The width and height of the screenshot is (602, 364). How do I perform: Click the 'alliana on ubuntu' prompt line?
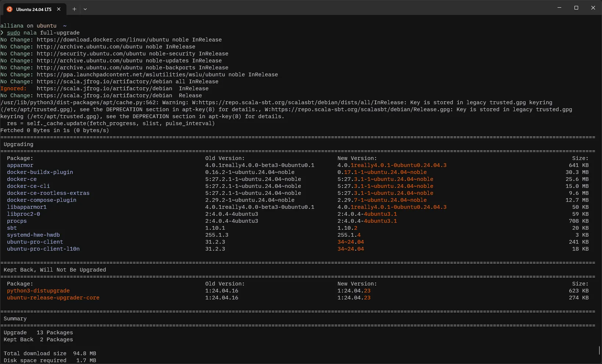[x=33, y=26]
